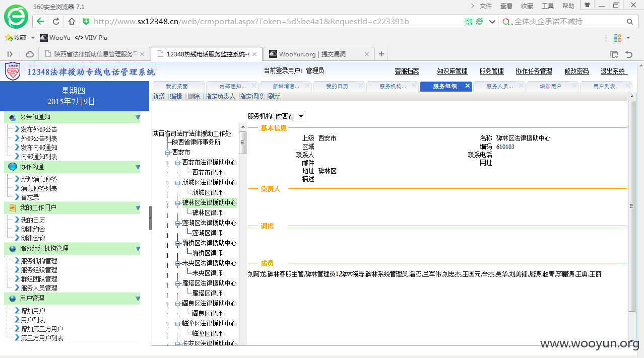
Task: Open 客服档案 top navigation link
Action: [x=407, y=71]
